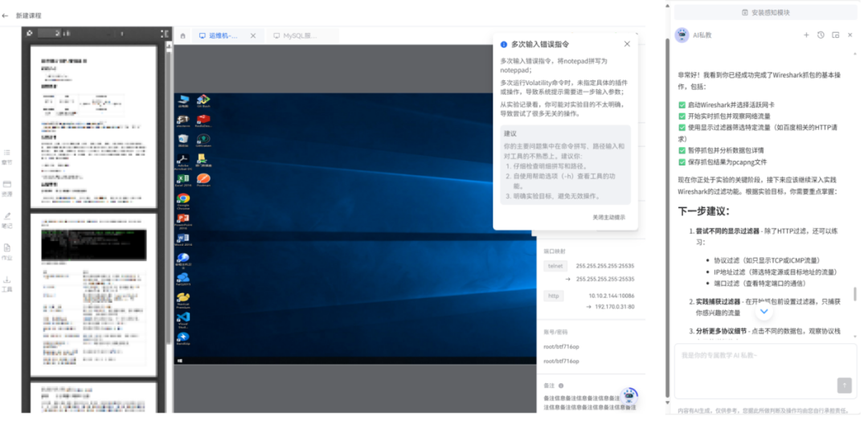Open the 作业 homework sidebar icon

7,251
